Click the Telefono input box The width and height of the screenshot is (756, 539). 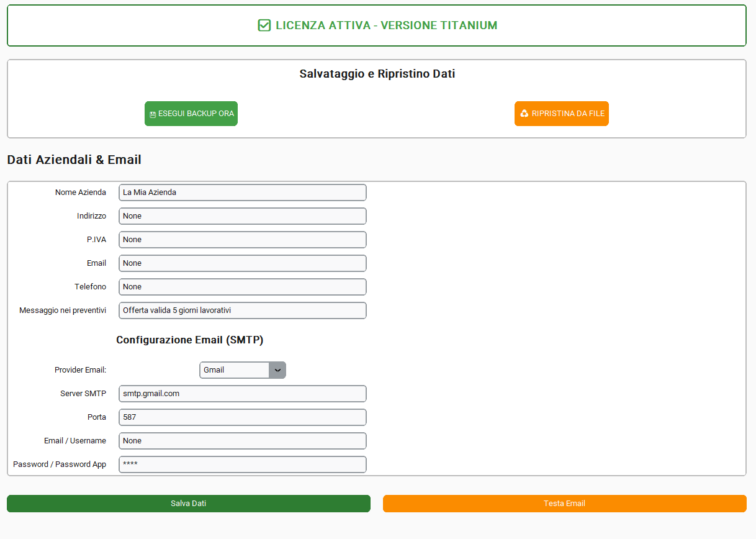tap(242, 287)
